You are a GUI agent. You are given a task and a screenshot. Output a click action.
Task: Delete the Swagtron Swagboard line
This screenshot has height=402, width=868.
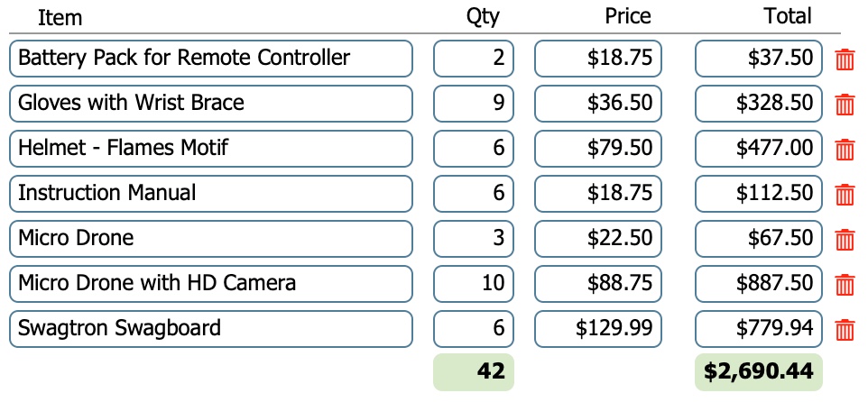[x=845, y=330]
